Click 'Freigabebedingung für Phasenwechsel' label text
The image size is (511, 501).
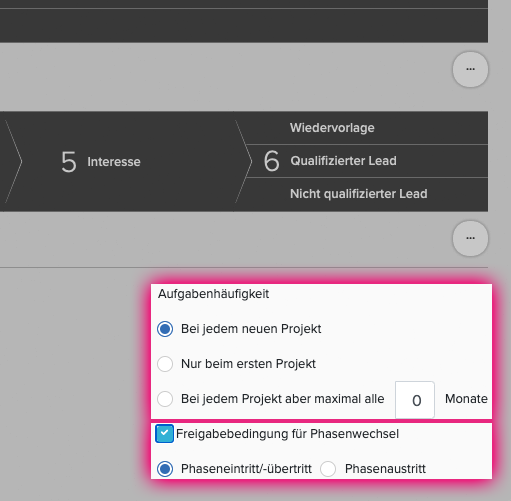(x=287, y=434)
